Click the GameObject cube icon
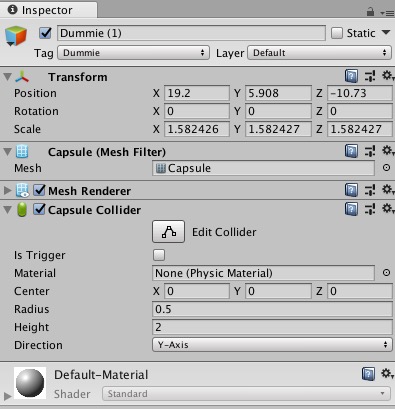395x409 pixels. [16, 36]
